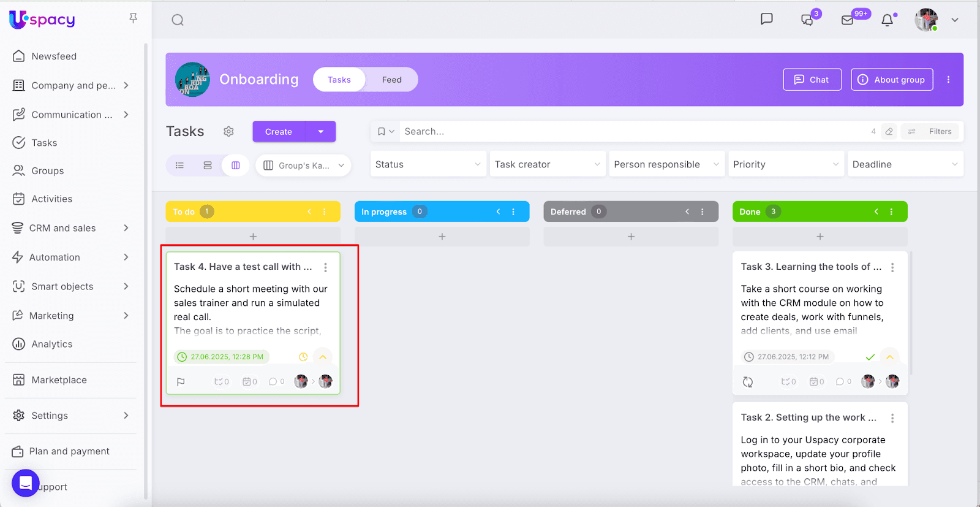Viewport: 980px width, 507px height.
Task: Go to Tasks in the sidebar
Action: [x=44, y=143]
